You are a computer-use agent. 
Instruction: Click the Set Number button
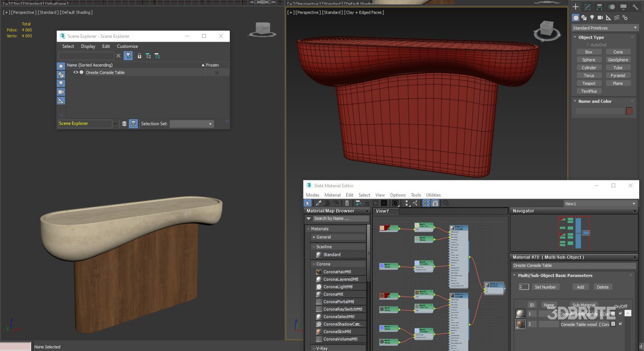tap(545, 287)
